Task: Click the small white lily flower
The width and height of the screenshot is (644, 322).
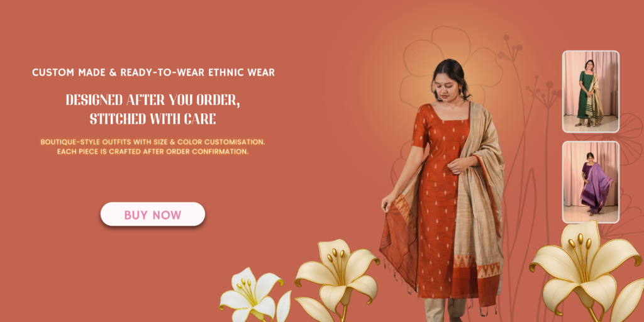Action: (x=252, y=294)
